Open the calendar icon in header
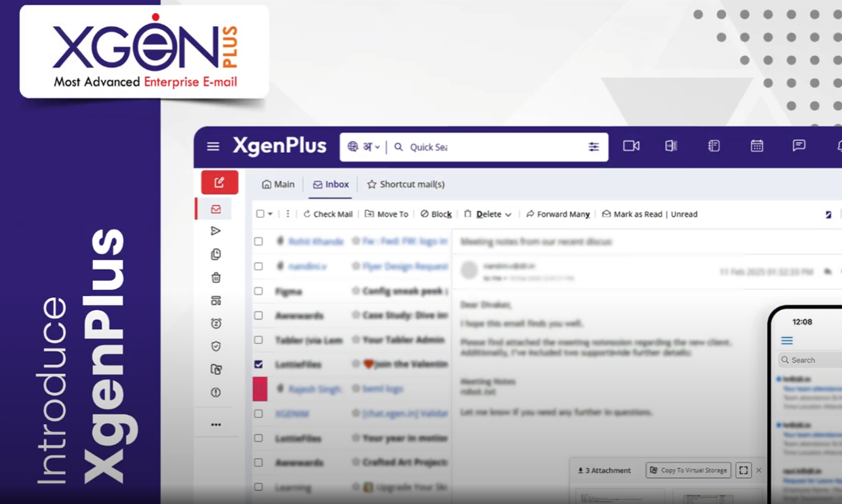842x504 pixels. click(x=756, y=146)
